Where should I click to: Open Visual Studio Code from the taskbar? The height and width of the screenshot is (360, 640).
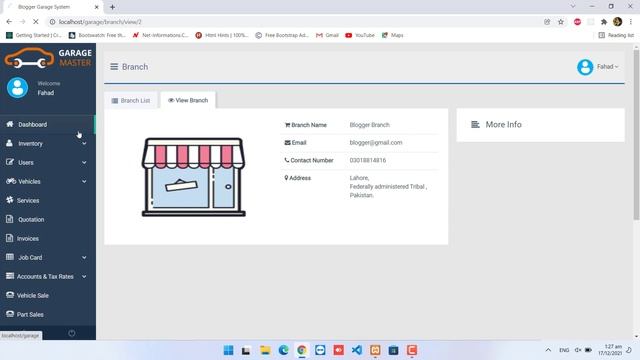tap(357, 350)
